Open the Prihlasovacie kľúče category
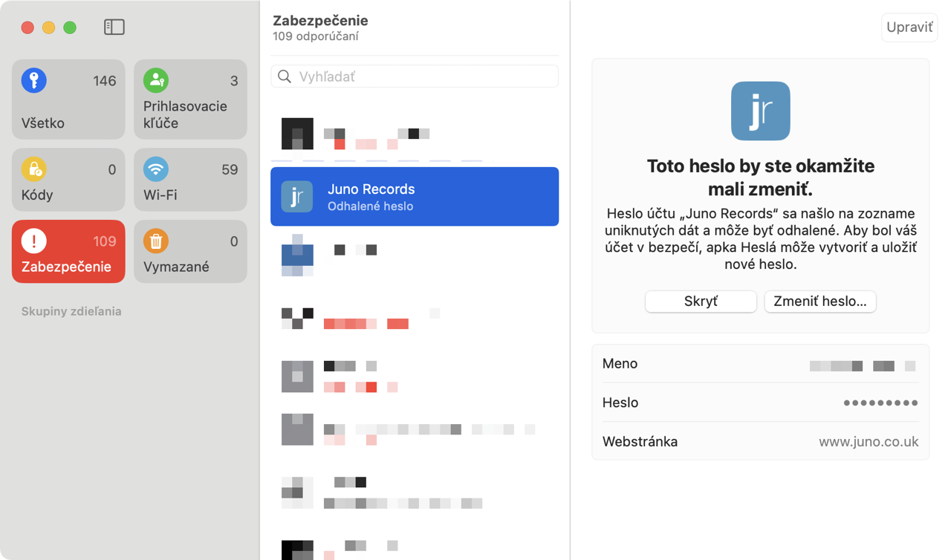Image resolution: width=951 pixels, height=560 pixels. click(x=190, y=100)
